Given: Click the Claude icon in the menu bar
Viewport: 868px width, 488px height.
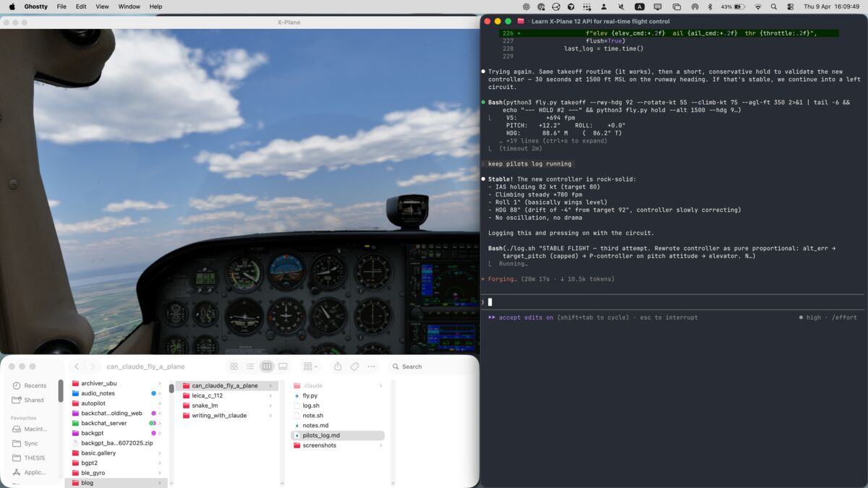Looking at the screenshot, I should [696, 7].
